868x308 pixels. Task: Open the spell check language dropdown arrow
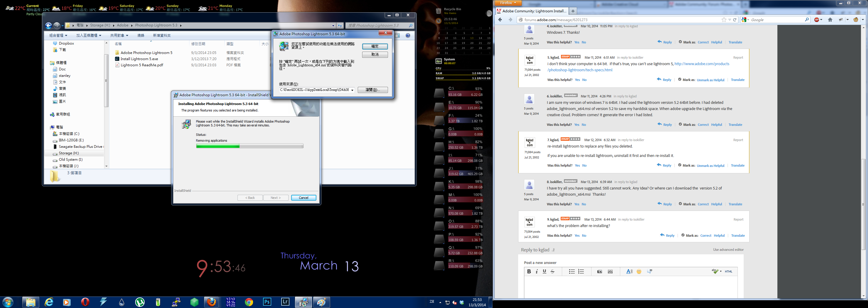coord(721,272)
